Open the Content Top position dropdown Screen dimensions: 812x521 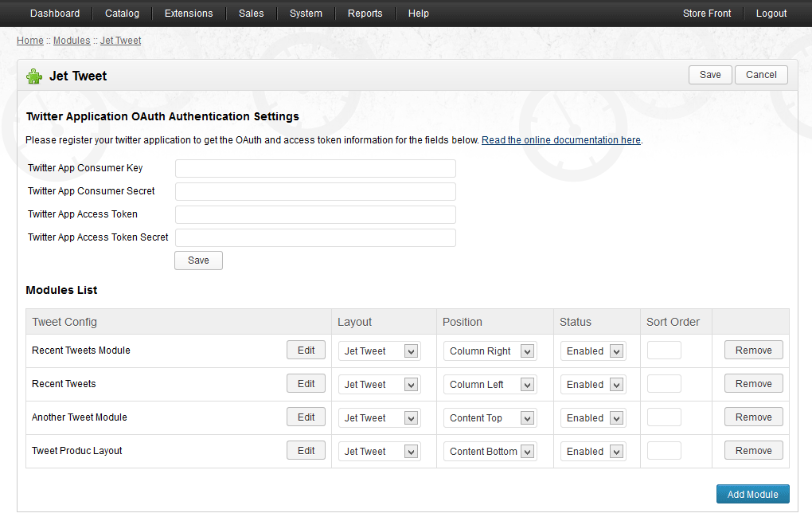[490, 418]
